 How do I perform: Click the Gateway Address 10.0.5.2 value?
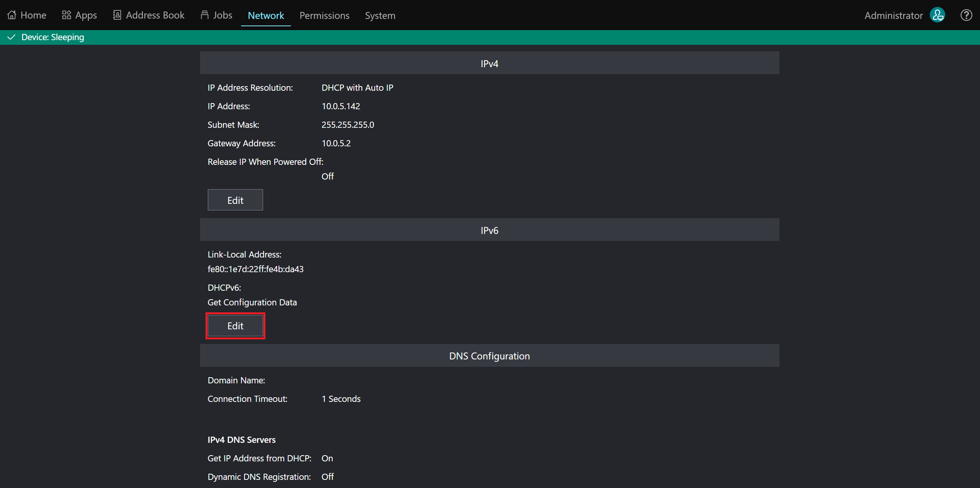coord(336,143)
